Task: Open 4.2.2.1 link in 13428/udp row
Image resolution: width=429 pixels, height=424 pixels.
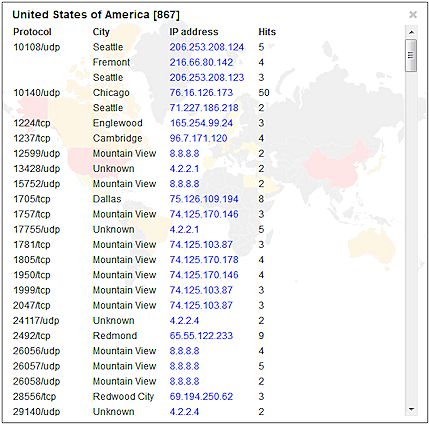Action: (x=184, y=169)
